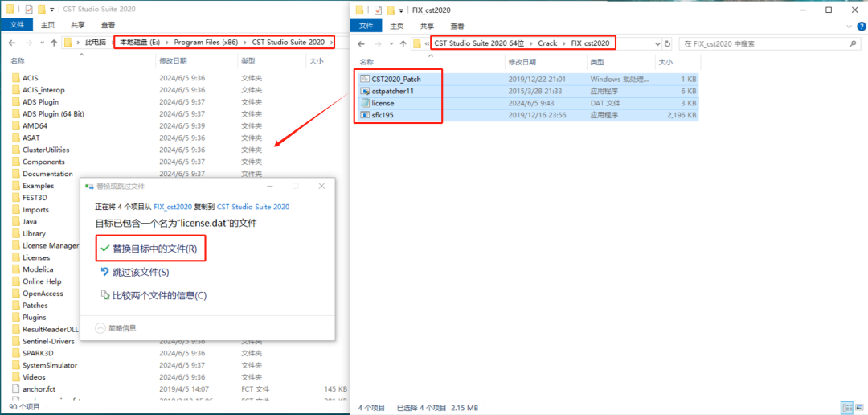Open recent locations dropdown in left window
Image resolution: width=868 pixels, height=415 pixels.
point(41,42)
